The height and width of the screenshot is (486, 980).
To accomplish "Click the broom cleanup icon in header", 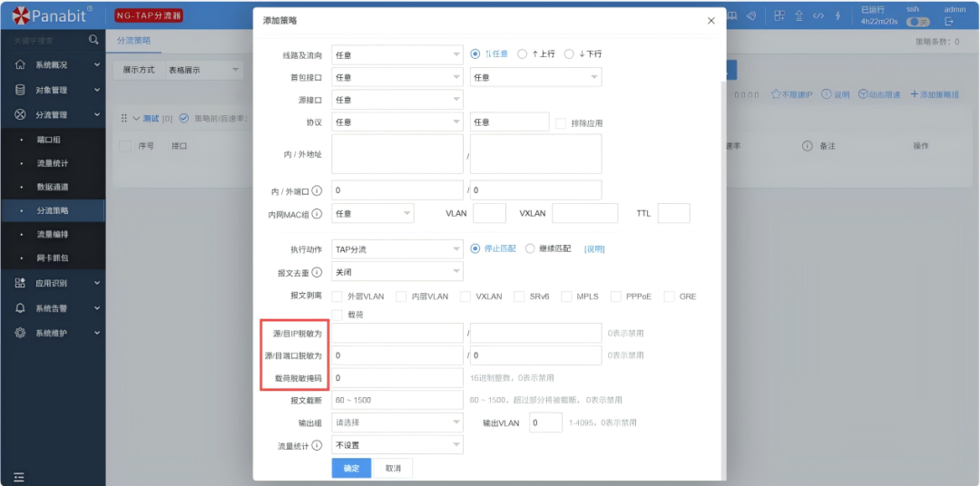I will (752, 15).
